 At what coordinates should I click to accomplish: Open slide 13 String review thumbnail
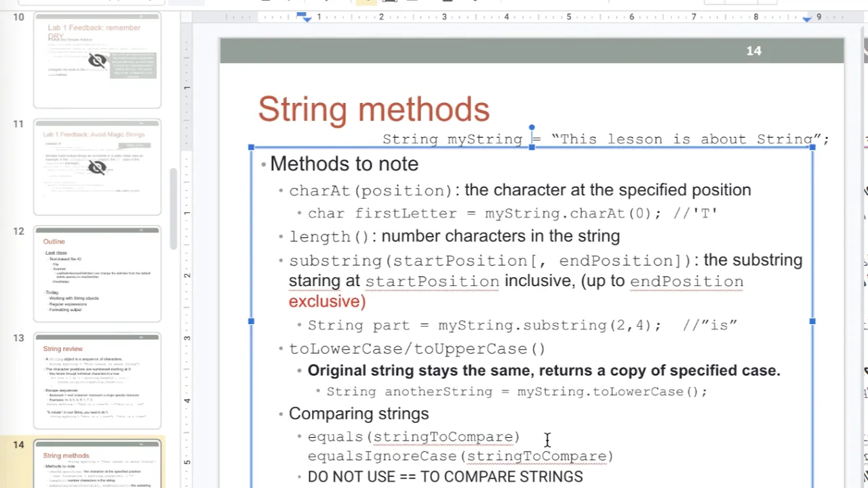98,381
